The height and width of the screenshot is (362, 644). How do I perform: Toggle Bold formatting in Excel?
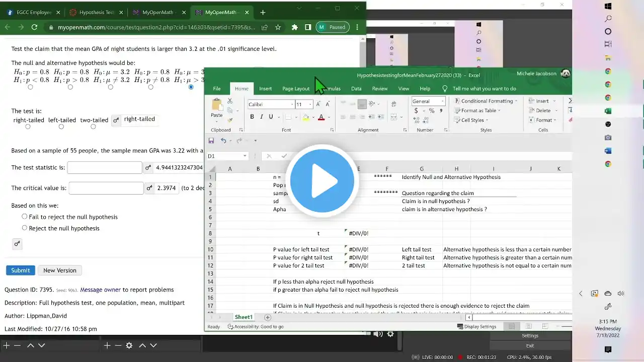click(252, 117)
